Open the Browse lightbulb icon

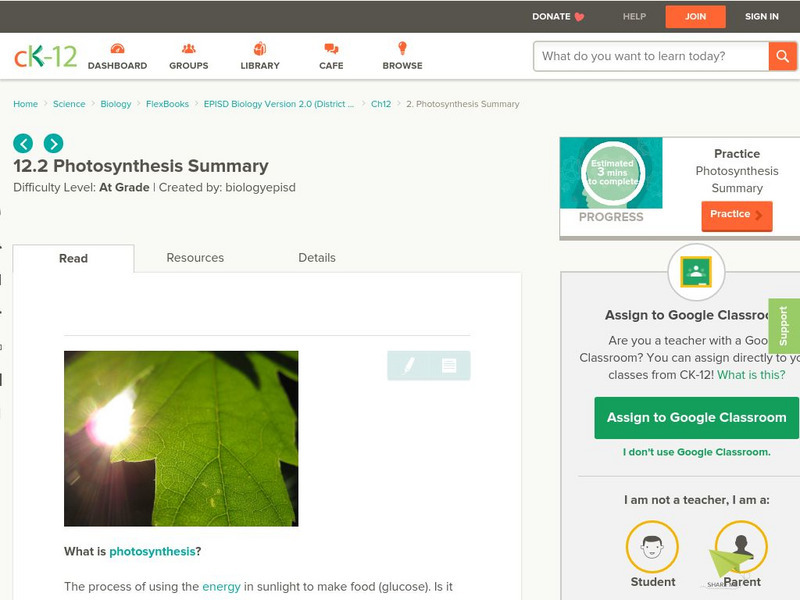(x=402, y=48)
